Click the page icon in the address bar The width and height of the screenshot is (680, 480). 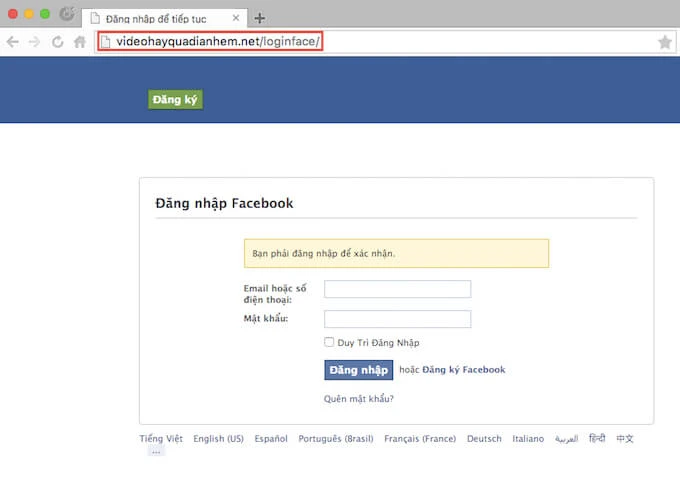[x=105, y=42]
